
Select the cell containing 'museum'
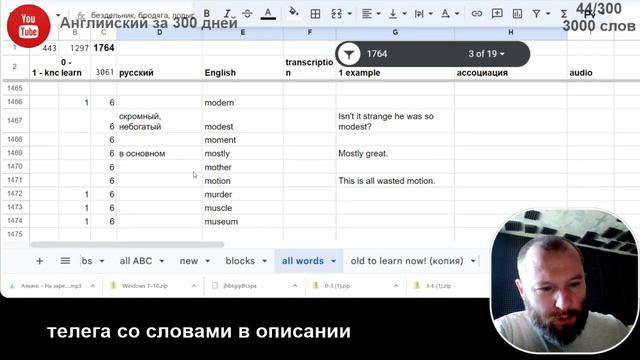[242, 221]
